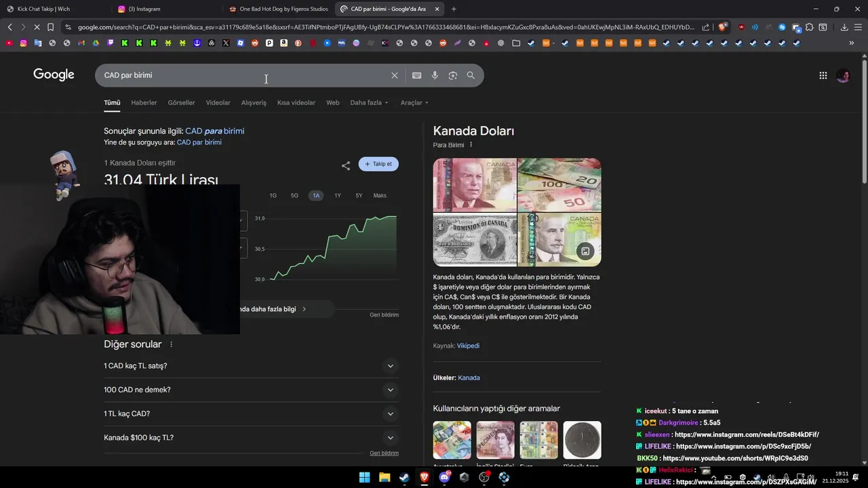This screenshot has width=868, height=488.
Task: Open the Brave Shields lion icon
Action: pos(722,27)
